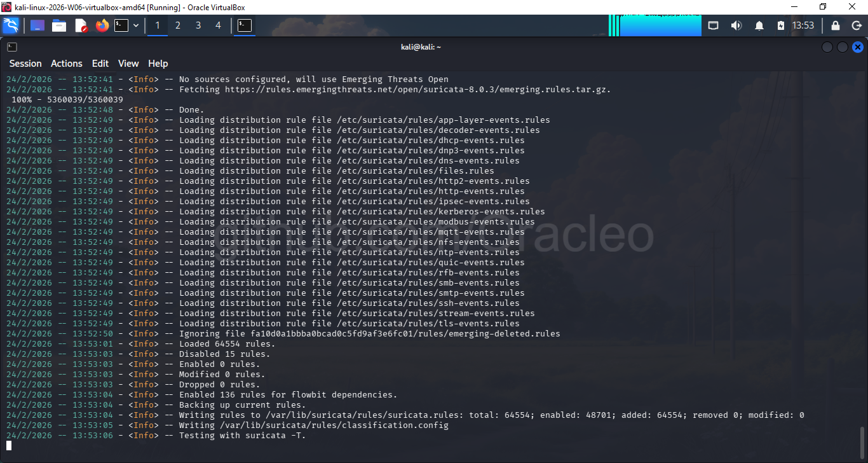Screen dimensions: 868x463
Task: Click the "kali@kali: ~" window title
Action: [421, 47]
